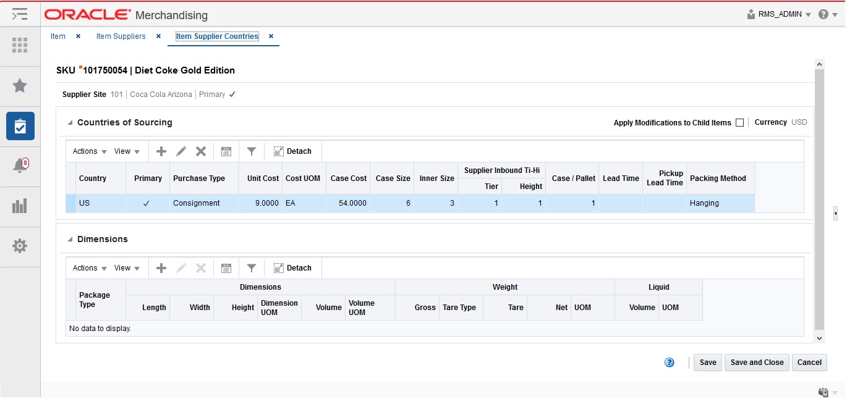Open the filter in the Dimensions toolbar
This screenshot has width=868, height=420.
251,267
